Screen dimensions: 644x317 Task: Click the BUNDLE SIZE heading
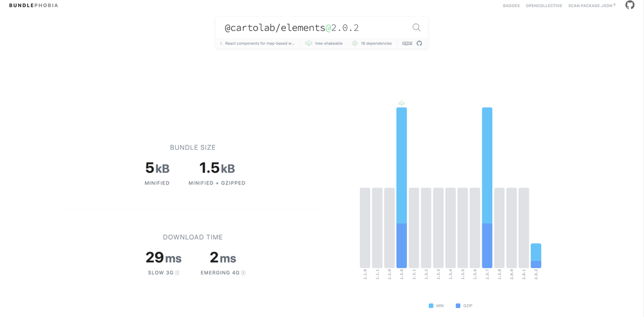193,148
